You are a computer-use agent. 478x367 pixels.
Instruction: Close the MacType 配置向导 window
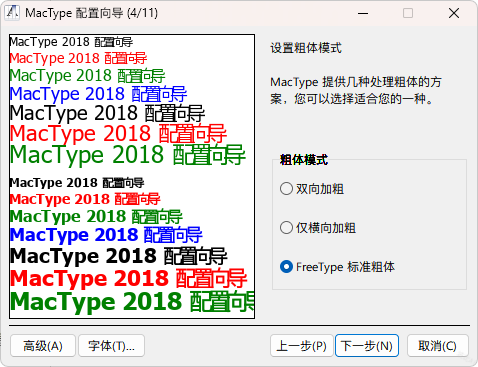click(x=454, y=13)
